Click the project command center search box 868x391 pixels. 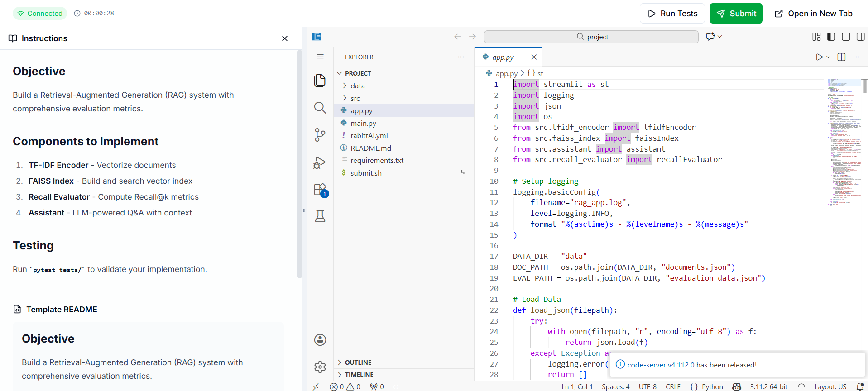[591, 37]
